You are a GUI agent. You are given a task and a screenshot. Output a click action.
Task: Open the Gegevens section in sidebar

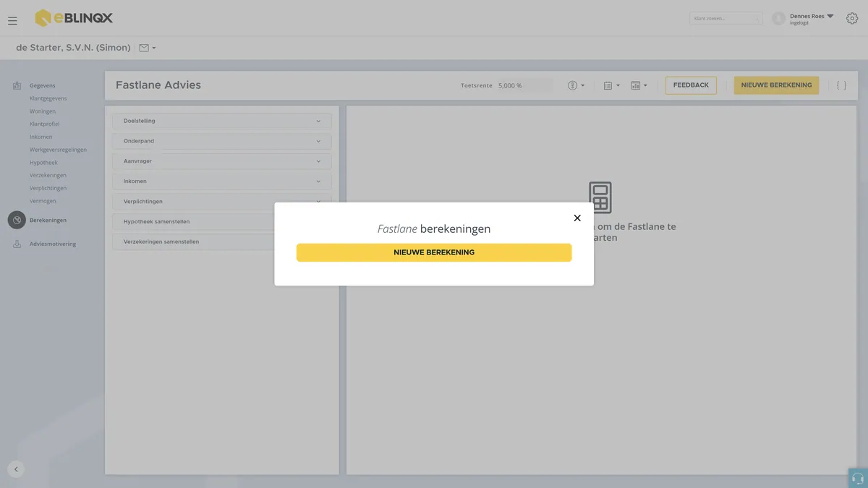click(x=42, y=85)
